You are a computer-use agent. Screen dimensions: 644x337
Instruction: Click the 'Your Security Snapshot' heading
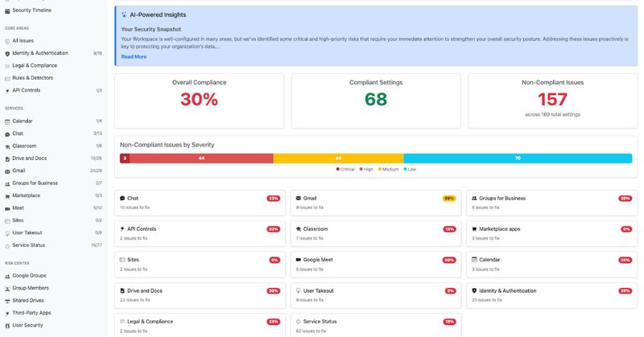(151, 29)
